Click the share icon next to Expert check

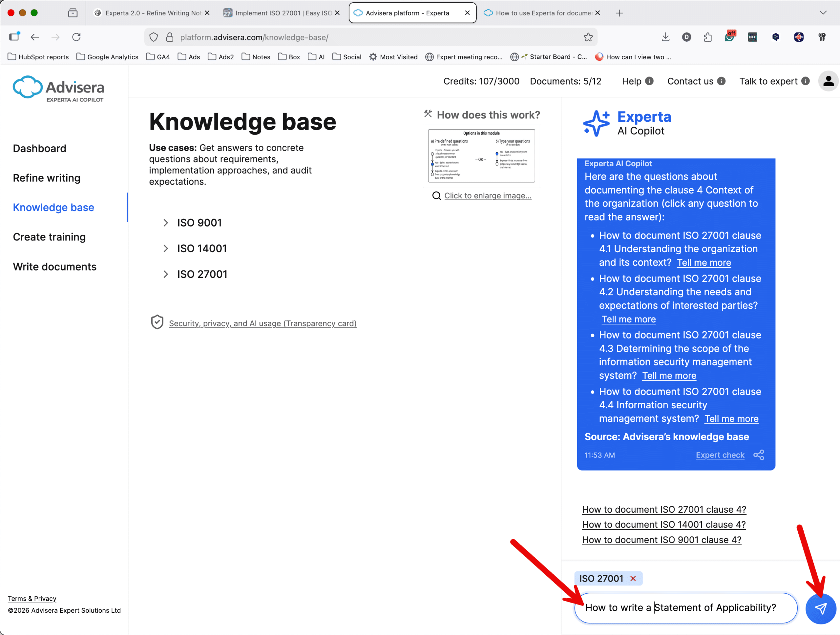pos(759,455)
